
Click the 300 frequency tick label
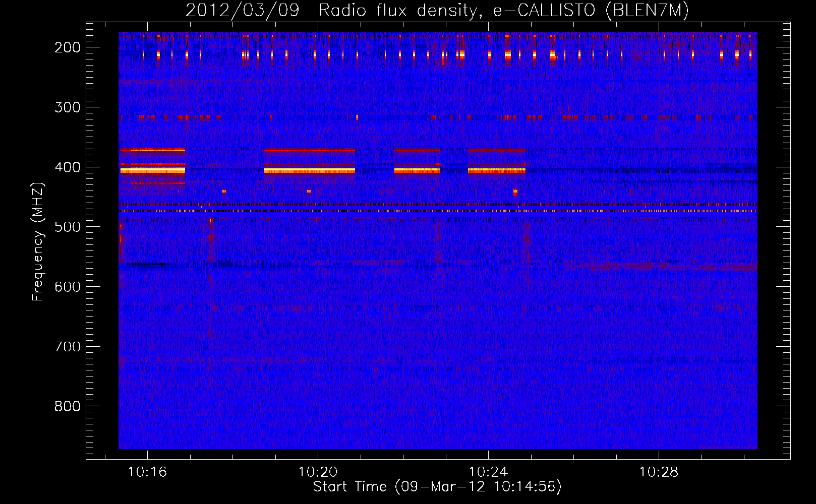pyautogui.click(x=68, y=107)
